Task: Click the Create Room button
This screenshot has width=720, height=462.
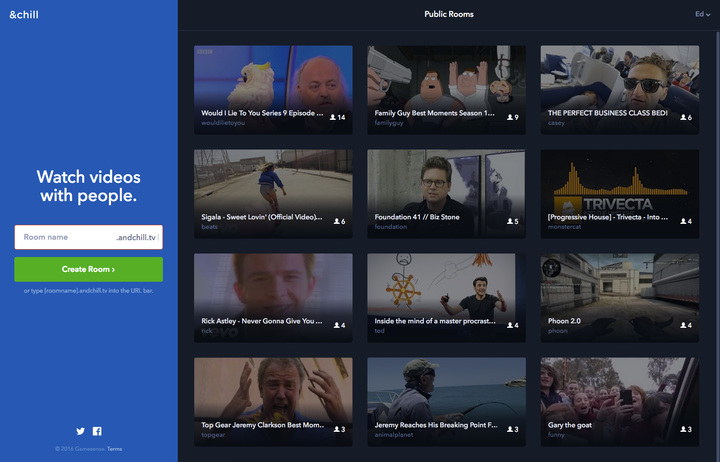Action: (89, 269)
